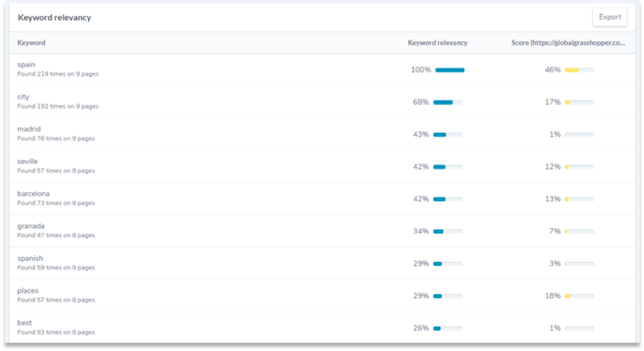Choose the granada keyword
Viewport: 644px width, 351px height.
(x=31, y=226)
